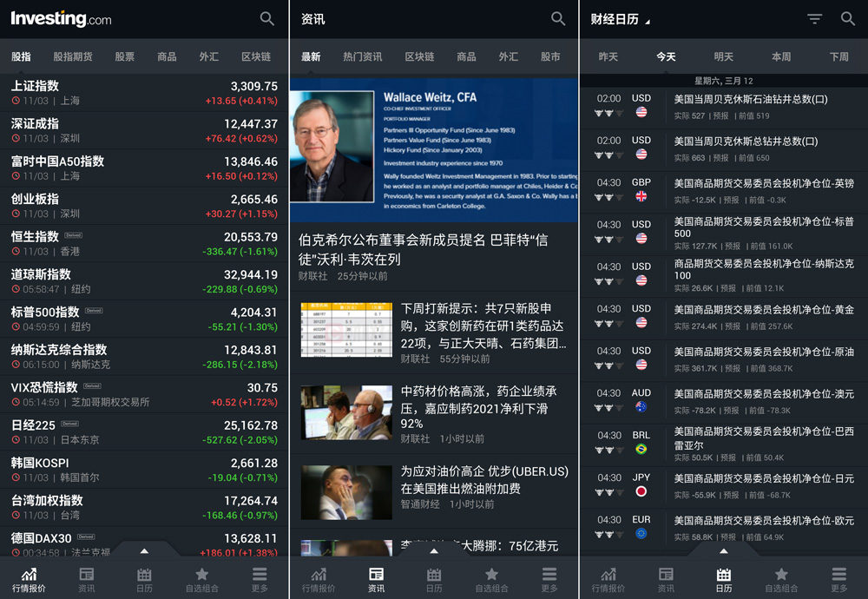The width and height of the screenshot is (868, 599).
Task: Open 中药材价格高涨 news article
Action: pos(434,414)
